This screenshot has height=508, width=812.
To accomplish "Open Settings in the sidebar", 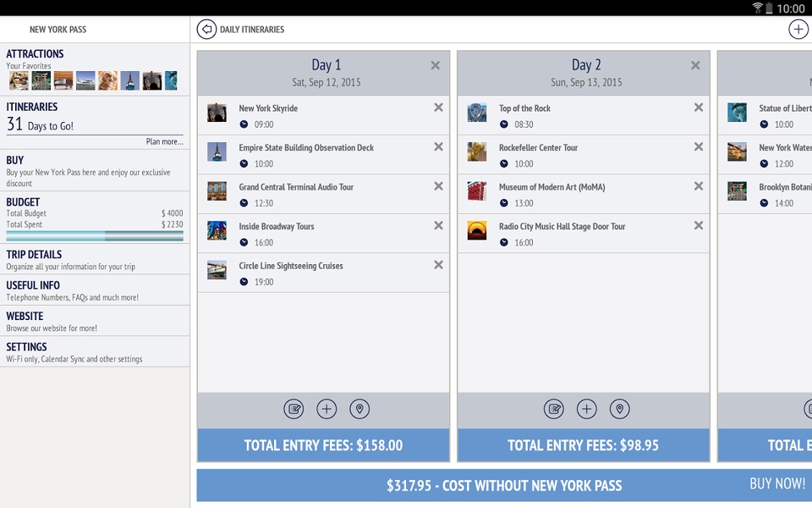I will pyautogui.click(x=95, y=351).
